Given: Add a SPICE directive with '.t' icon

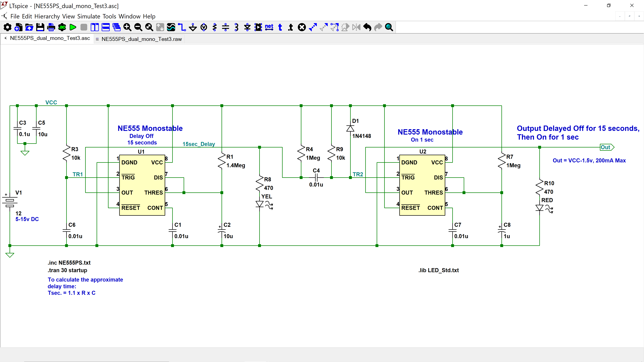Looking at the screenshot, I should coord(290,27).
